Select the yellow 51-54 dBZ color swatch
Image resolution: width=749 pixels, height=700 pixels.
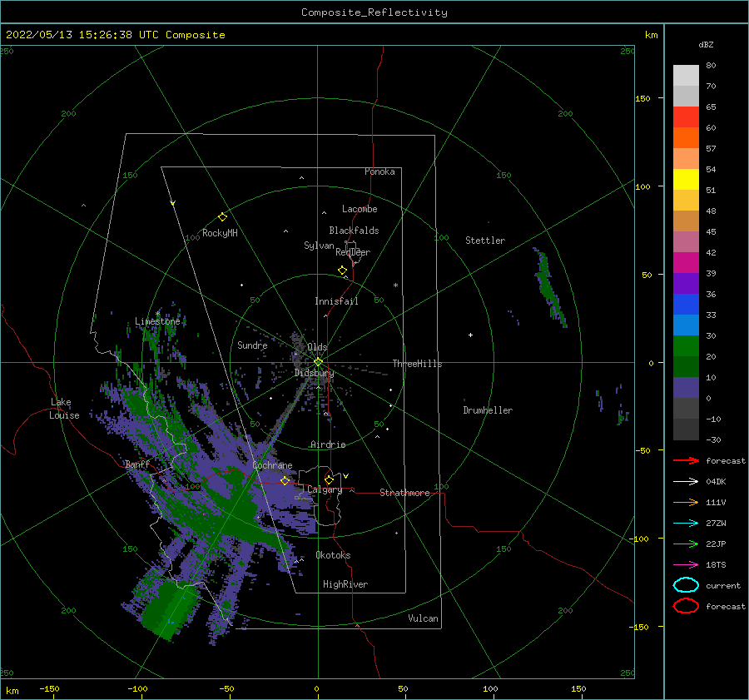[686, 179]
